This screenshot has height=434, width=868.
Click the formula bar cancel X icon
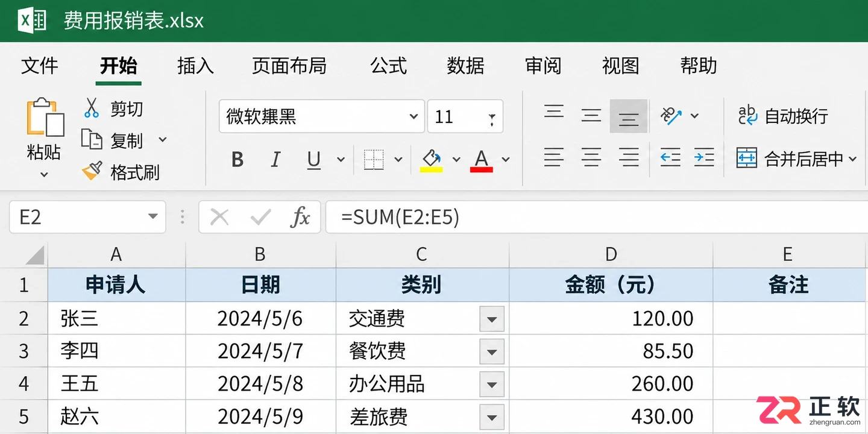tap(219, 217)
